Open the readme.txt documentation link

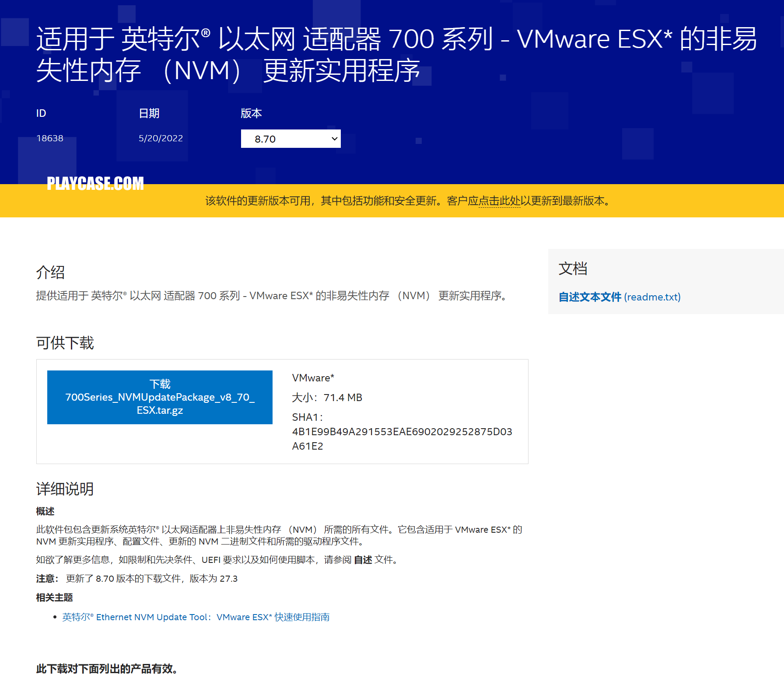click(x=619, y=297)
